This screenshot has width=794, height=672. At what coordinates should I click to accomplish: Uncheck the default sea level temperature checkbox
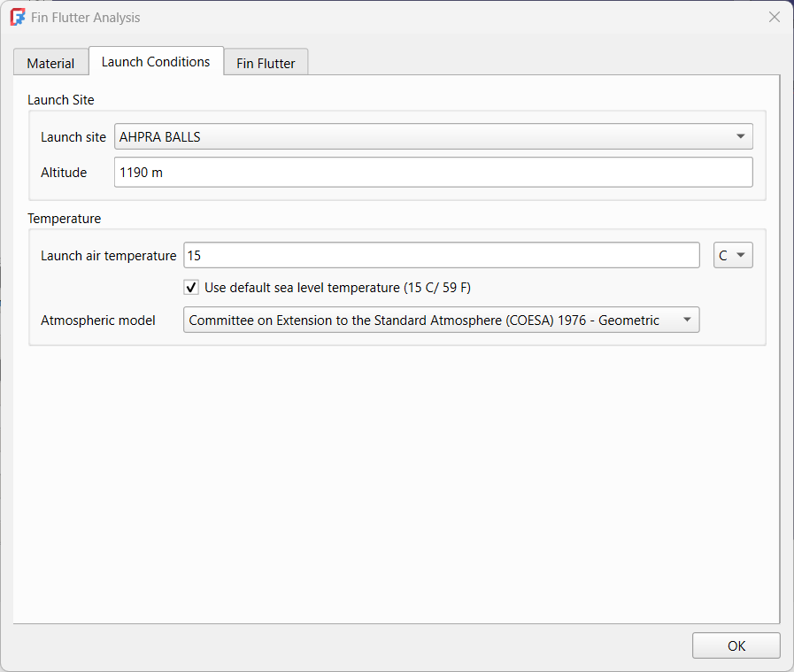[x=191, y=287]
